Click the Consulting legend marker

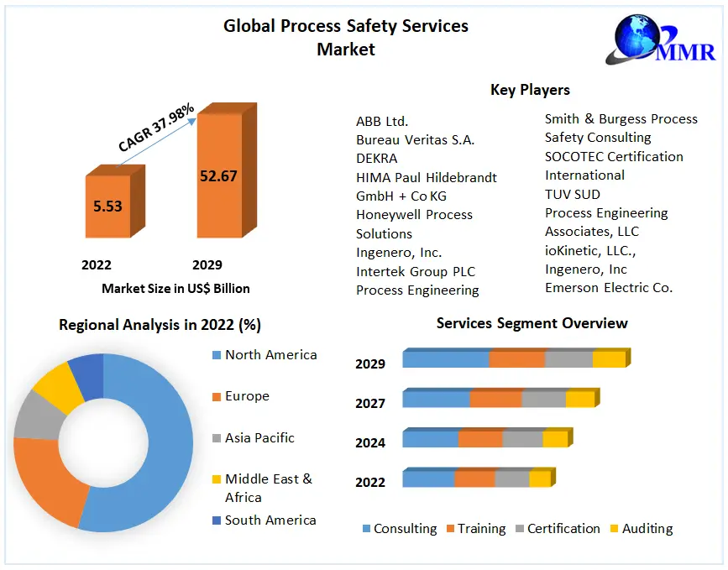pos(366,529)
